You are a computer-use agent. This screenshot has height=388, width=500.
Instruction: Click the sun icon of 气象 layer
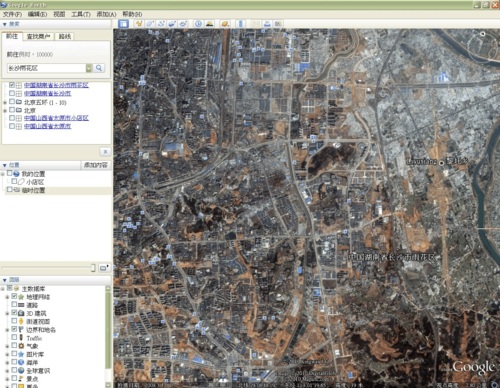pyautogui.click(x=21, y=346)
